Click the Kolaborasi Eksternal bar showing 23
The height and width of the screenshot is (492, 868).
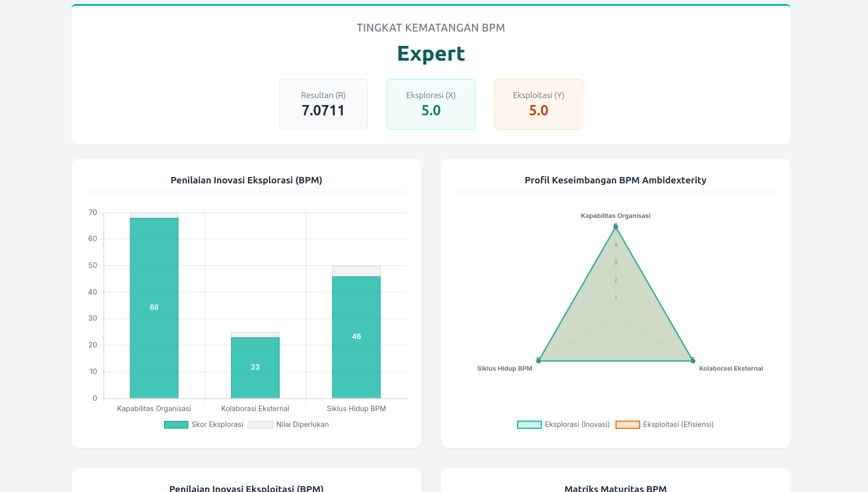(255, 367)
